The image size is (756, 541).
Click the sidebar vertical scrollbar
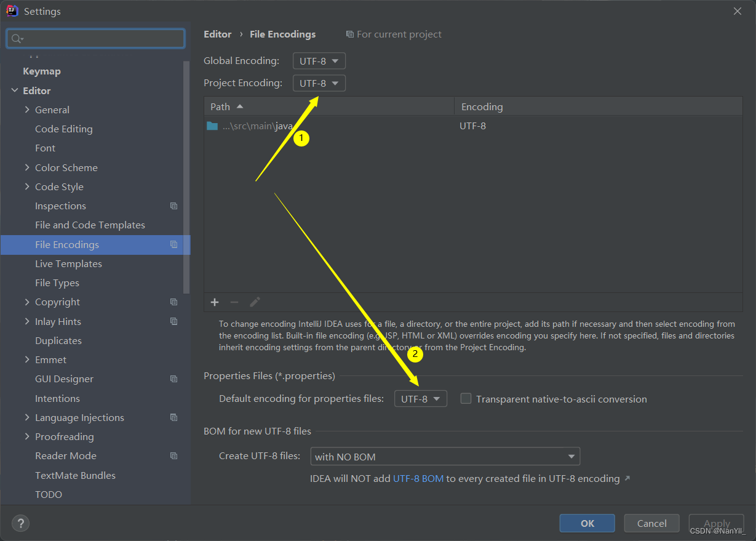(187, 177)
